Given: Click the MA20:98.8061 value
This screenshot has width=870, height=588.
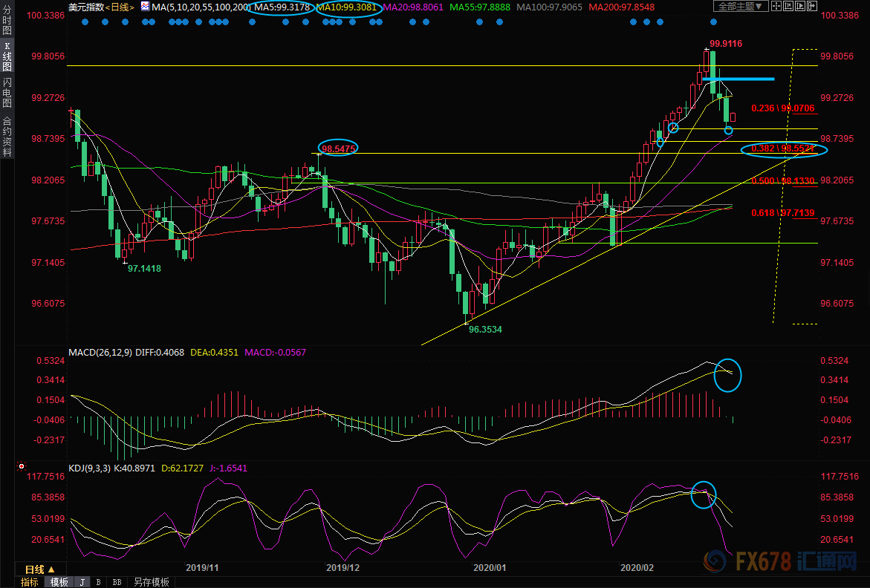Looking at the screenshot, I should coord(413,7).
